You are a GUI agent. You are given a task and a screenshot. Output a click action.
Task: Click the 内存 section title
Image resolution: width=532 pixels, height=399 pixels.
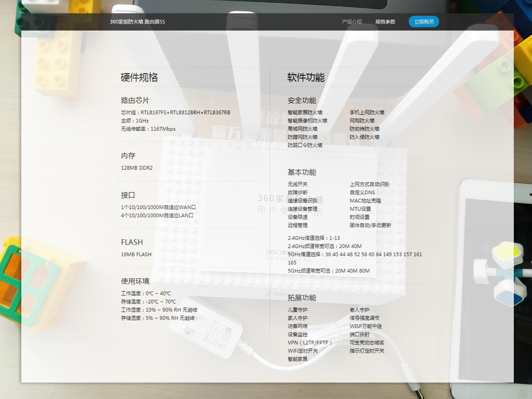pyautogui.click(x=128, y=156)
